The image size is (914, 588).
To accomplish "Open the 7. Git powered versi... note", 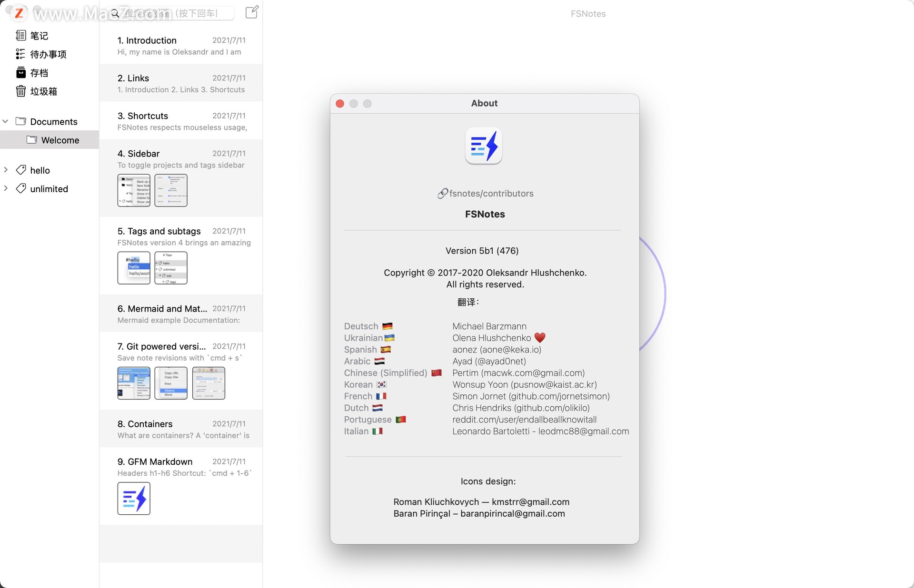I will (x=181, y=371).
